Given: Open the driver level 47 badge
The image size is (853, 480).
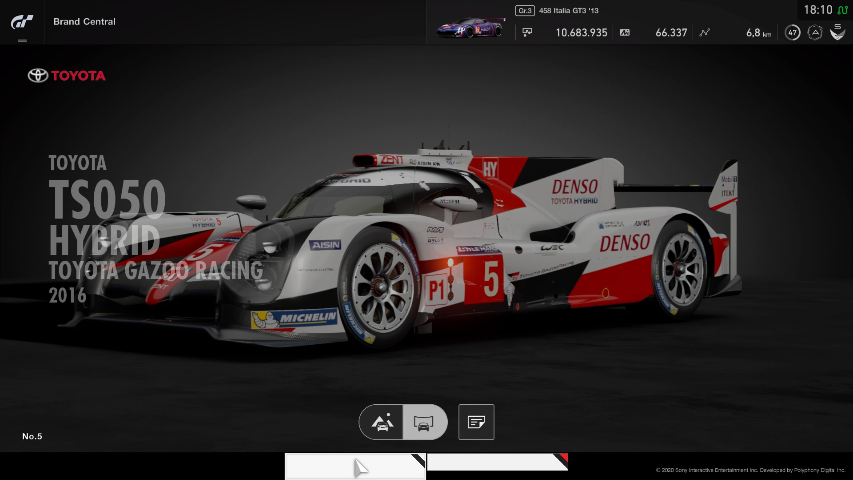Looking at the screenshot, I should (x=792, y=32).
